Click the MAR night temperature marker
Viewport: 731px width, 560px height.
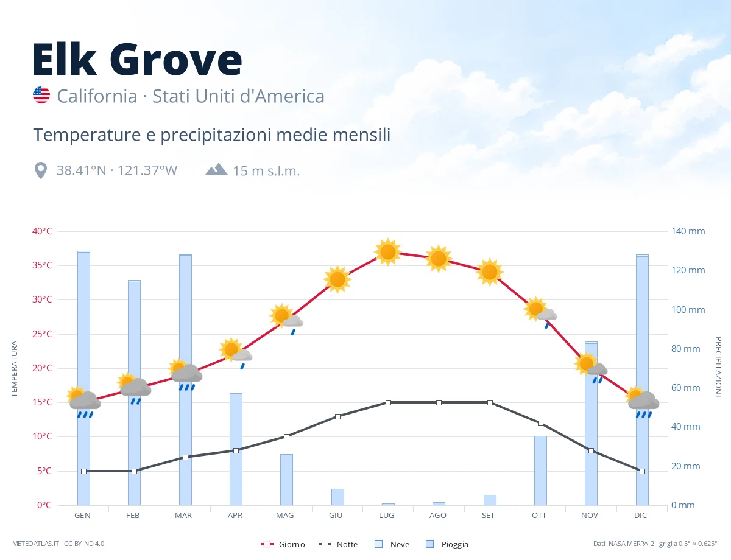pyautogui.click(x=185, y=457)
